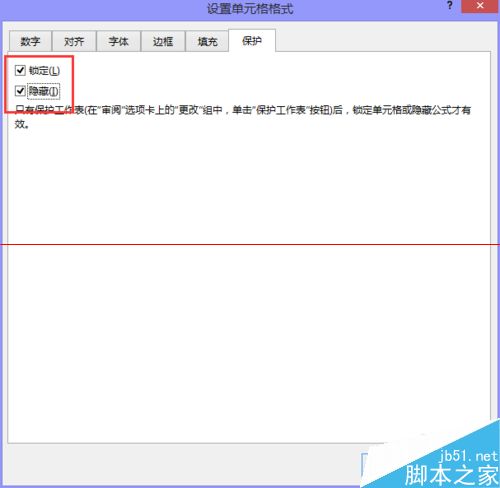
Task: Select the 字体 tab
Action: click(118, 41)
